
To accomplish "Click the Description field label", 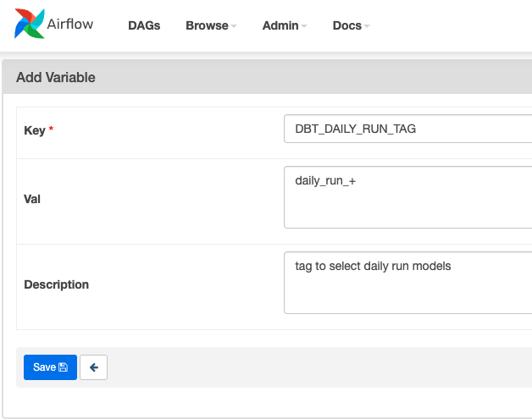I will pyautogui.click(x=56, y=284).
